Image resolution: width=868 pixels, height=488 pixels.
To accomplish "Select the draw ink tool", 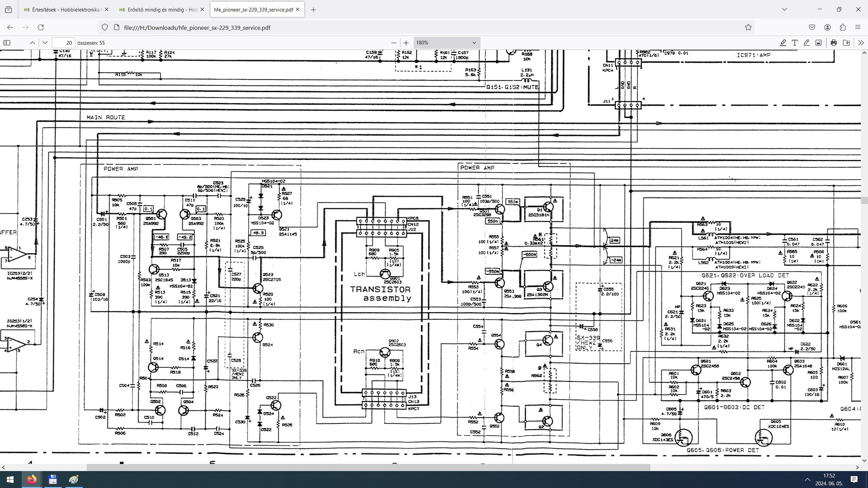I will pyautogui.click(x=807, y=42).
